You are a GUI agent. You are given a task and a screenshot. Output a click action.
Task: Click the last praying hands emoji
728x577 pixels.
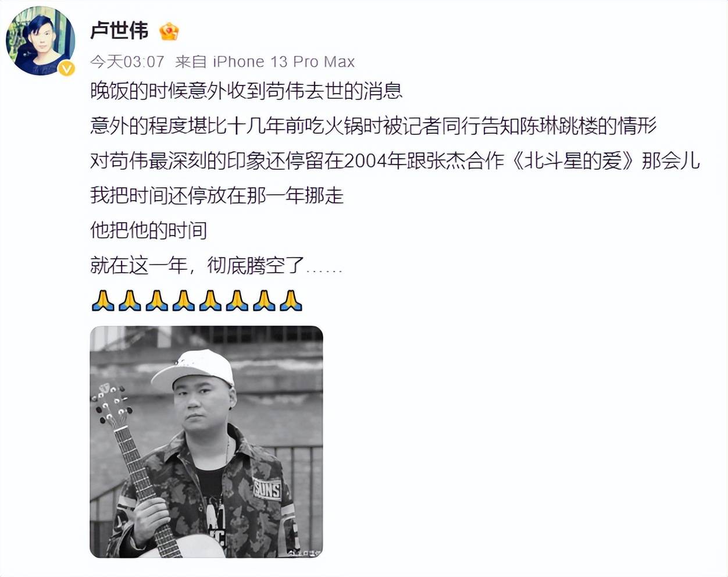tap(291, 301)
